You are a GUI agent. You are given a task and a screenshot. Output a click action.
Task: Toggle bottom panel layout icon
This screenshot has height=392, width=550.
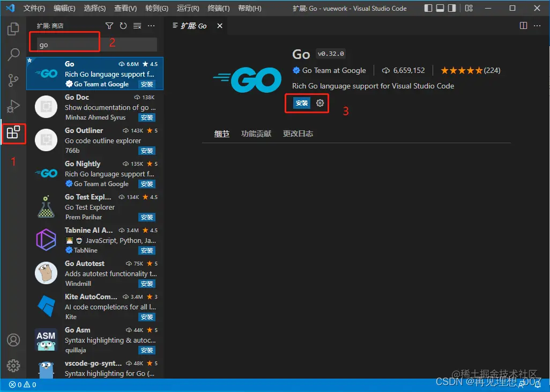click(440, 8)
